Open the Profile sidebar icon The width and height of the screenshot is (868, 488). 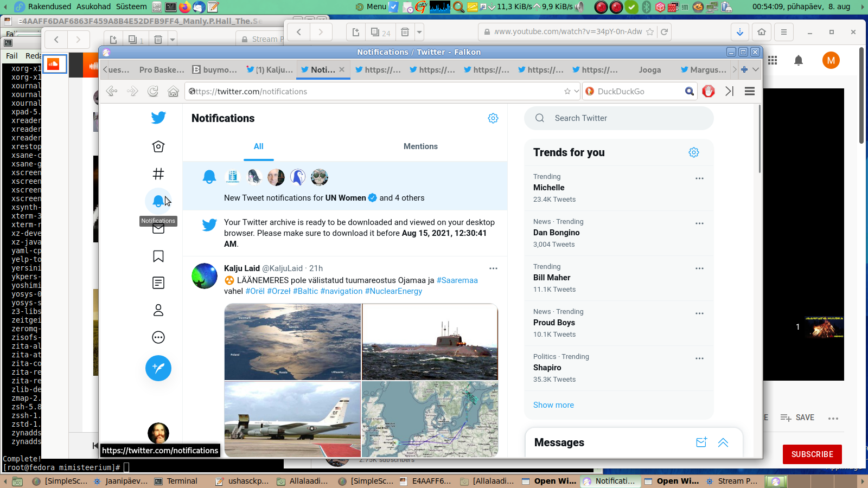(x=158, y=310)
